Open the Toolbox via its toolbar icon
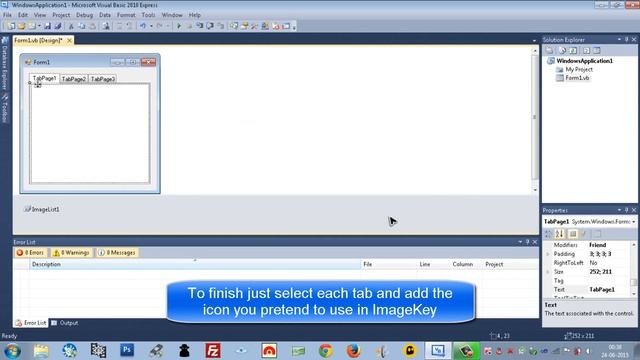The width and height of the screenshot is (640, 360). click(x=254, y=26)
